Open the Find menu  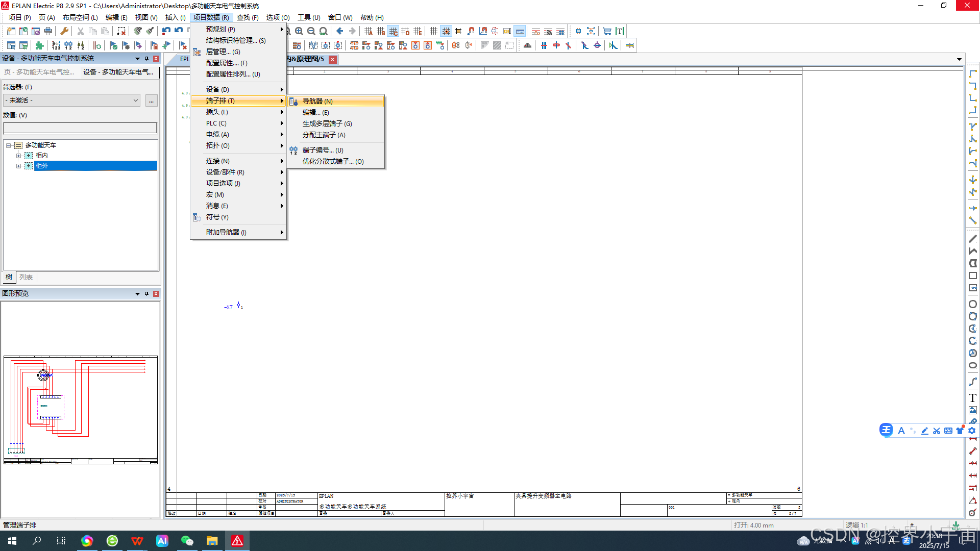pyautogui.click(x=248, y=17)
